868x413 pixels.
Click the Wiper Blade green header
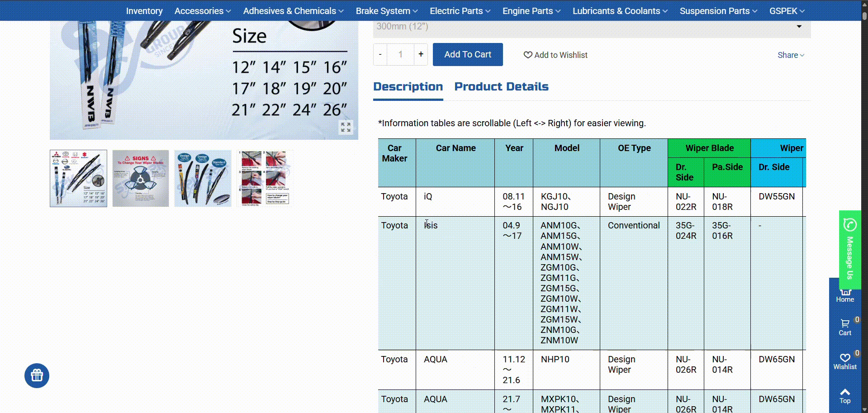pos(709,148)
